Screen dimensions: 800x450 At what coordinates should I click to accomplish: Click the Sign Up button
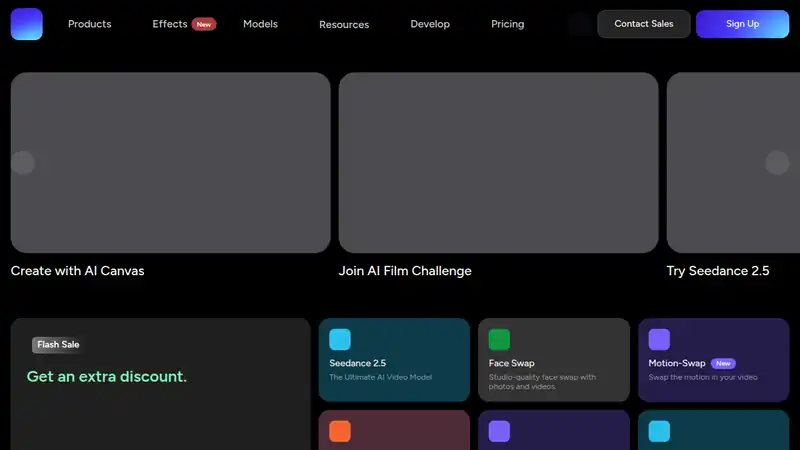click(x=742, y=24)
